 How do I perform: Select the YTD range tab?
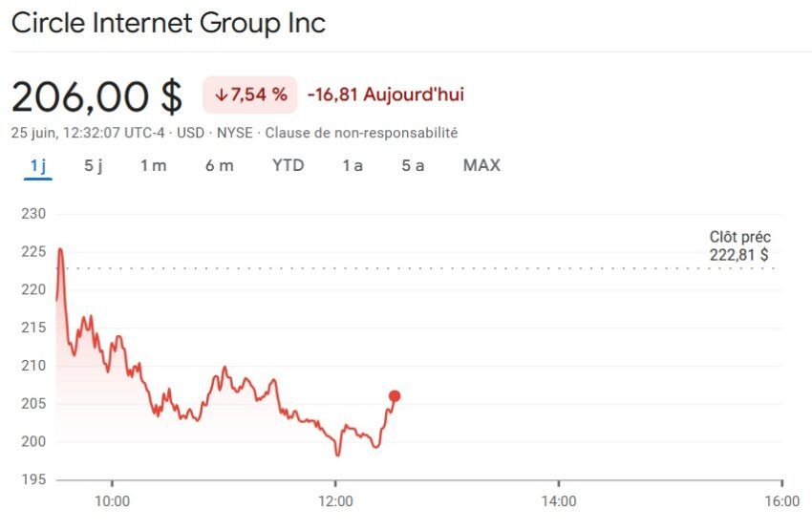pos(288,165)
